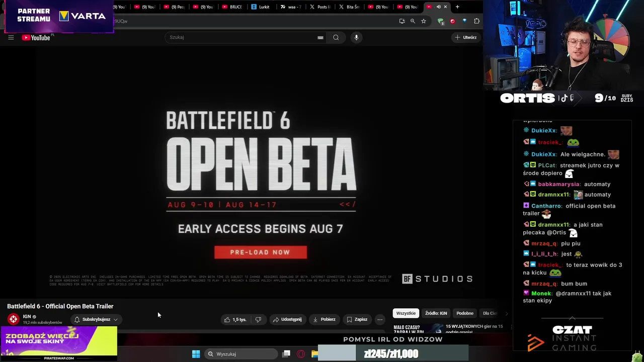Expand the Subskrybujesz notification dropdown
Screen dimensions: 644x362
click(x=96, y=319)
